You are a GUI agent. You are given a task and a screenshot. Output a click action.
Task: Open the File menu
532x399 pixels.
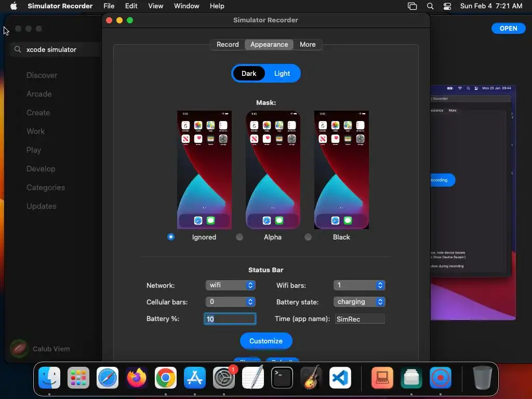click(109, 6)
